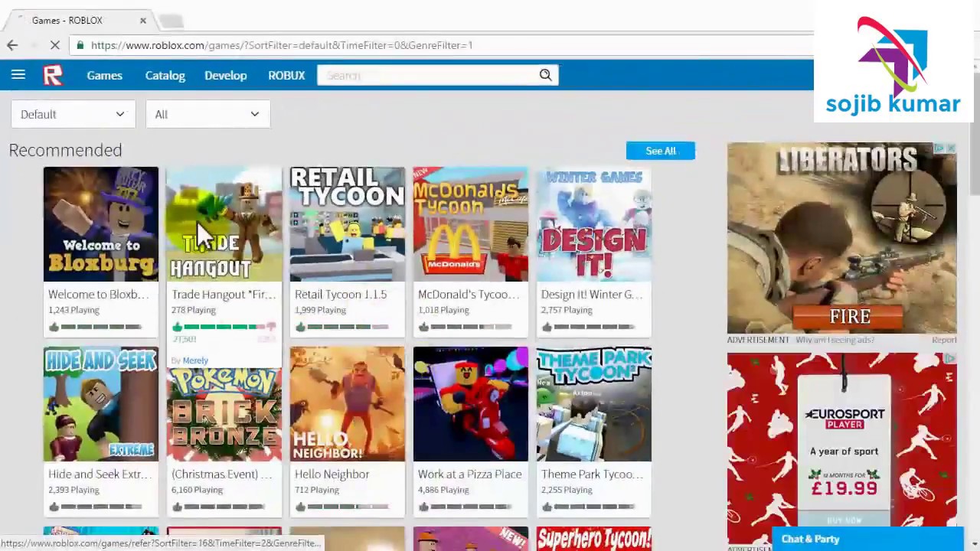Open the Trade Hangout game title
The image size is (980, 551).
222,295
